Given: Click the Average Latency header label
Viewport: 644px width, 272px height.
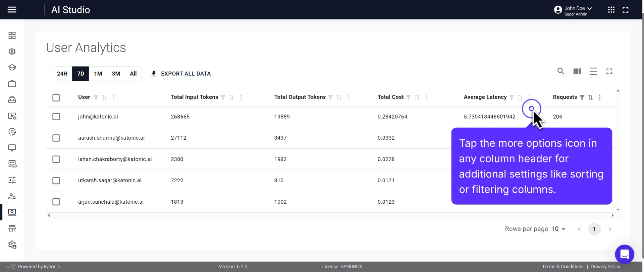Looking at the screenshot, I should (x=485, y=97).
